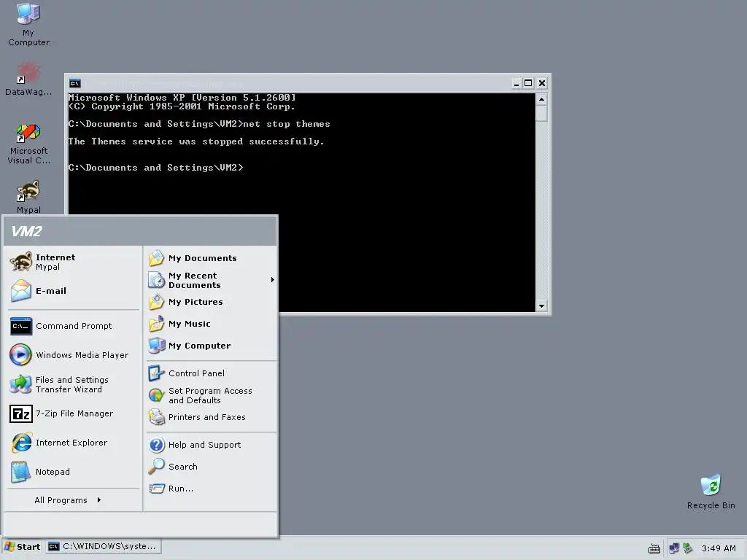Launch Command Prompt from Start menu
The width and height of the screenshot is (747, 560).
(x=74, y=326)
